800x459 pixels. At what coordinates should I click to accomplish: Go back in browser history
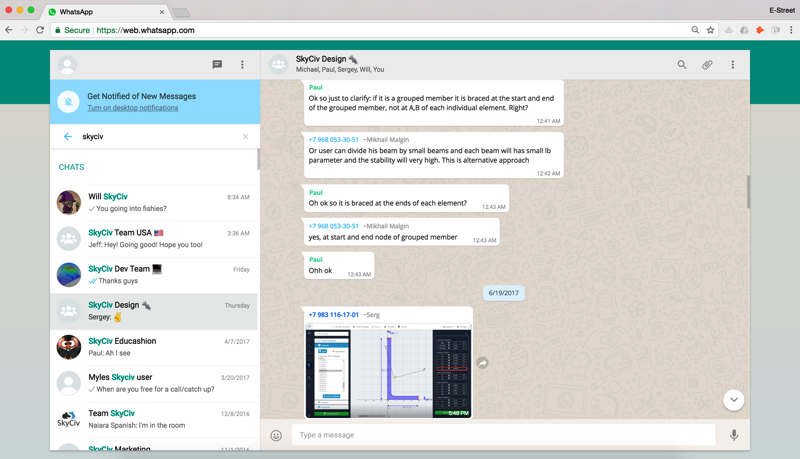point(9,30)
